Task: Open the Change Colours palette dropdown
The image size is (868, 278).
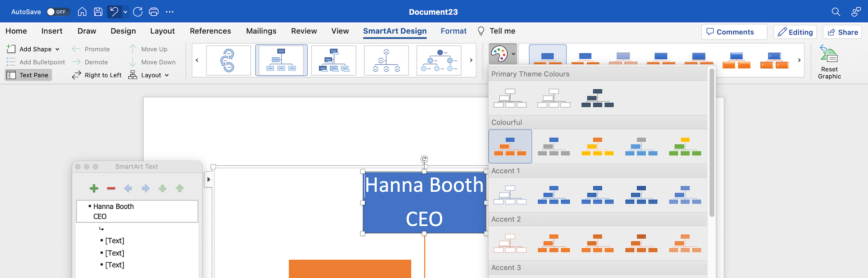Action: click(x=503, y=54)
